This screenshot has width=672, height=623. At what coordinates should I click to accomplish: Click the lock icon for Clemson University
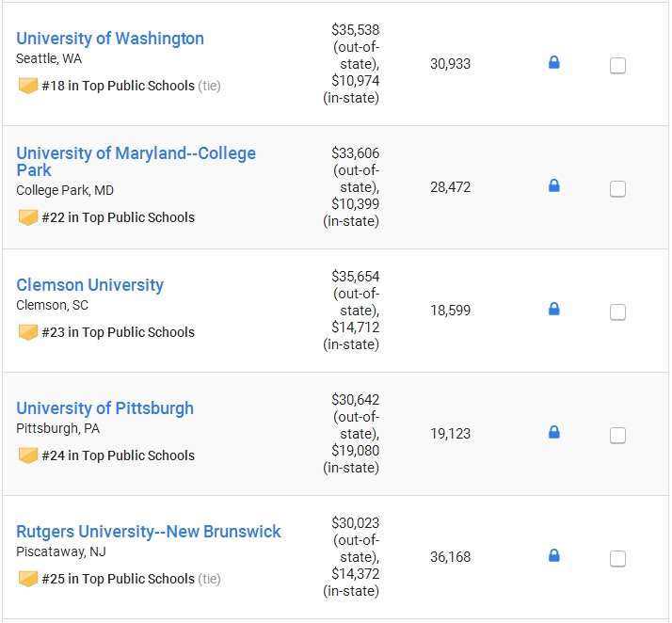(553, 309)
